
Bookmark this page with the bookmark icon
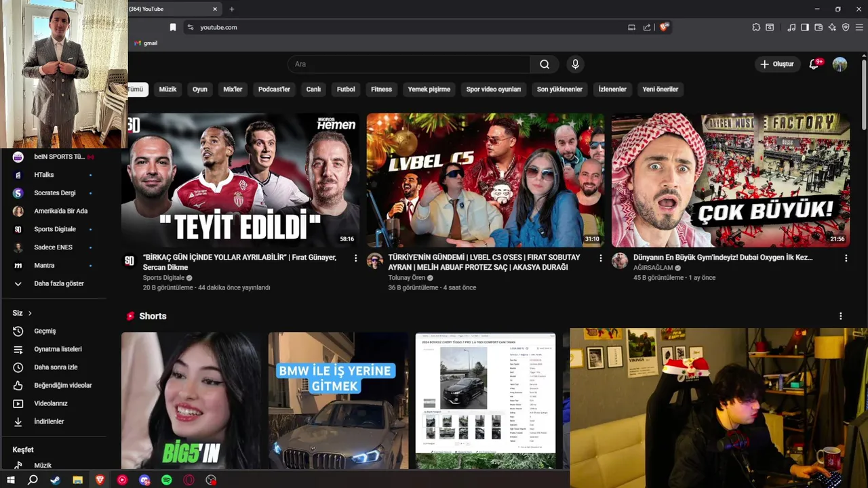(173, 27)
